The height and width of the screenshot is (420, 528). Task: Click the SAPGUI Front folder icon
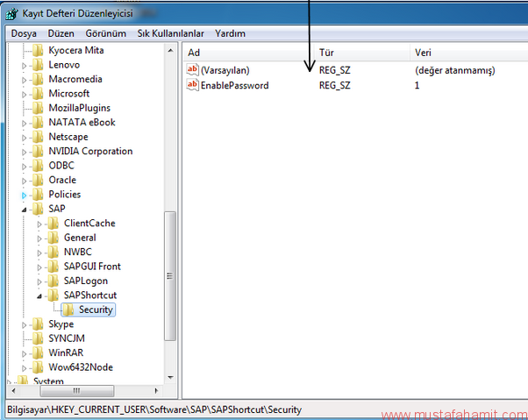(54, 267)
